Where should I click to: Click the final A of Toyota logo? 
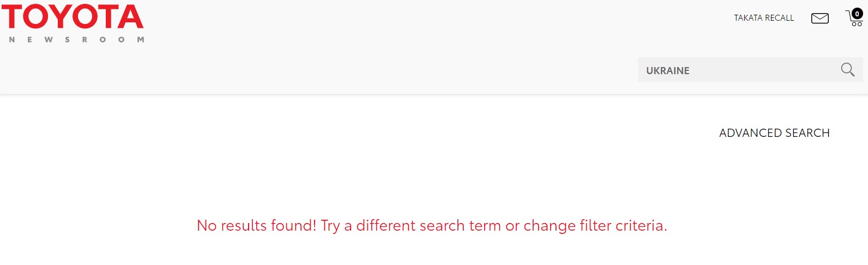coord(131,17)
